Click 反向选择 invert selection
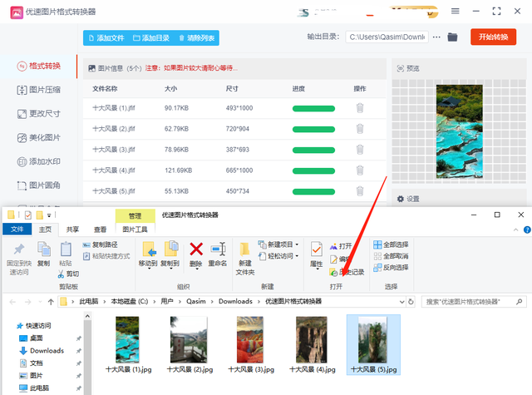532x395 pixels. tap(391, 268)
